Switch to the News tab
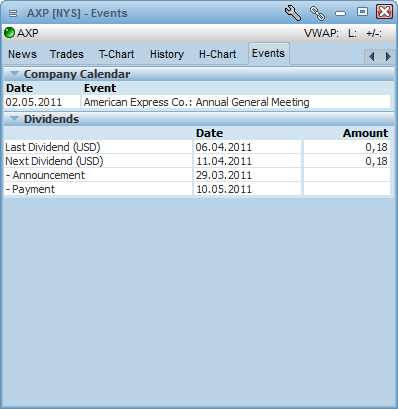 click(x=22, y=54)
